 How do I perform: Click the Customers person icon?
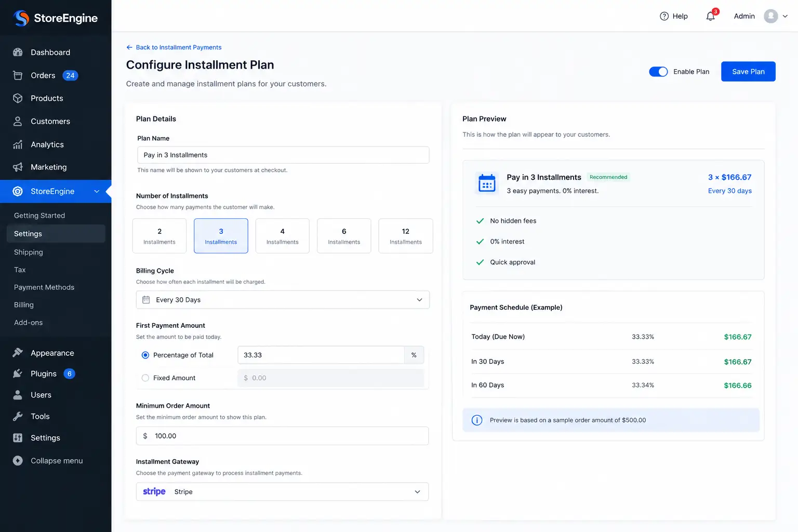pos(18,121)
